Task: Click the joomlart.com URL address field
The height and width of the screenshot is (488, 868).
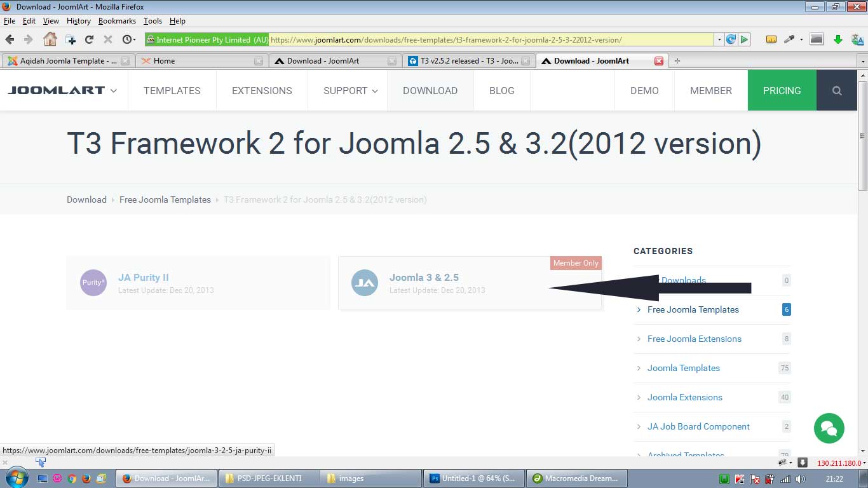Action: click(491, 39)
